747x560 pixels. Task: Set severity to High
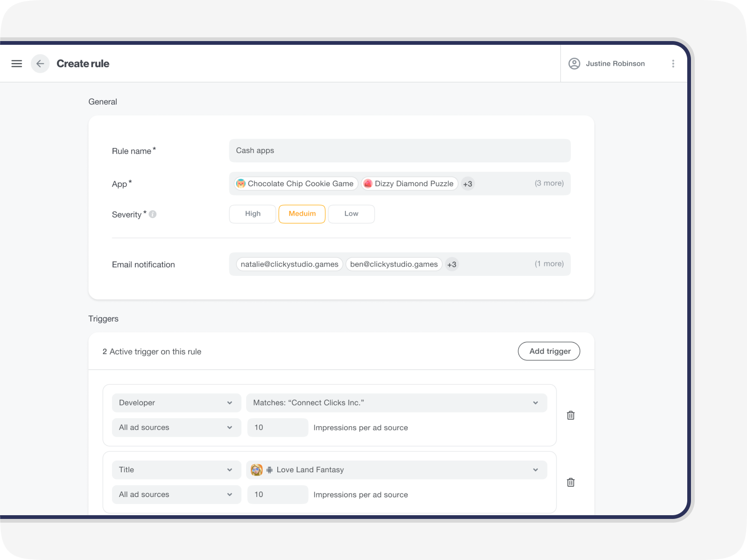coord(253,214)
